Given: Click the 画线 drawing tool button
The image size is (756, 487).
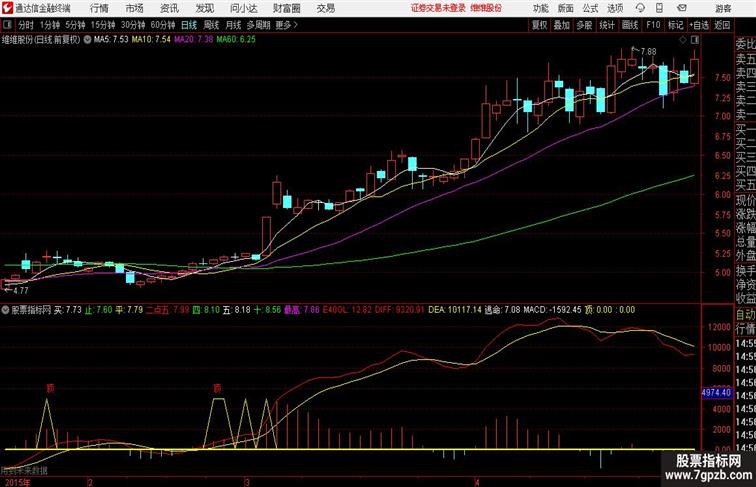Looking at the screenshot, I should click(630, 25).
